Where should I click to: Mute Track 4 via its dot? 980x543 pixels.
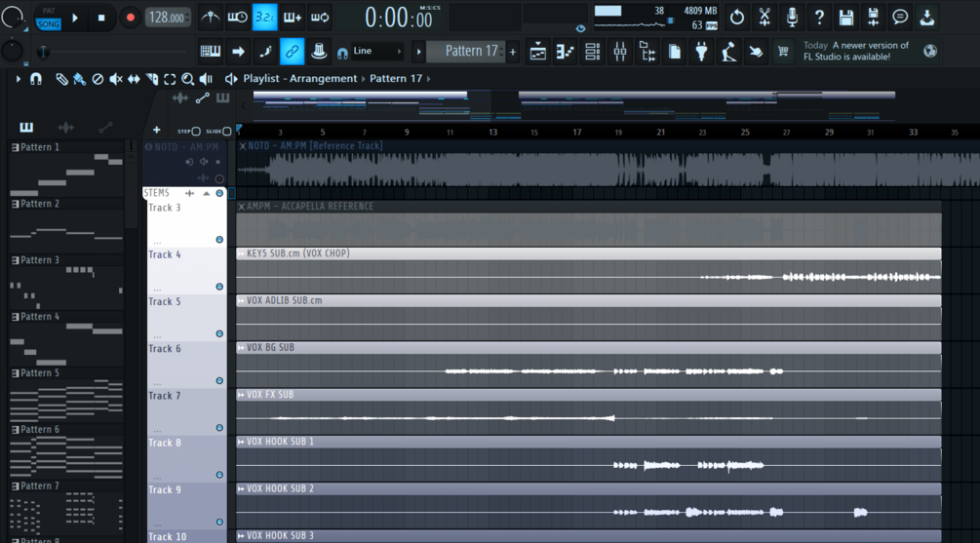[x=219, y=287]
